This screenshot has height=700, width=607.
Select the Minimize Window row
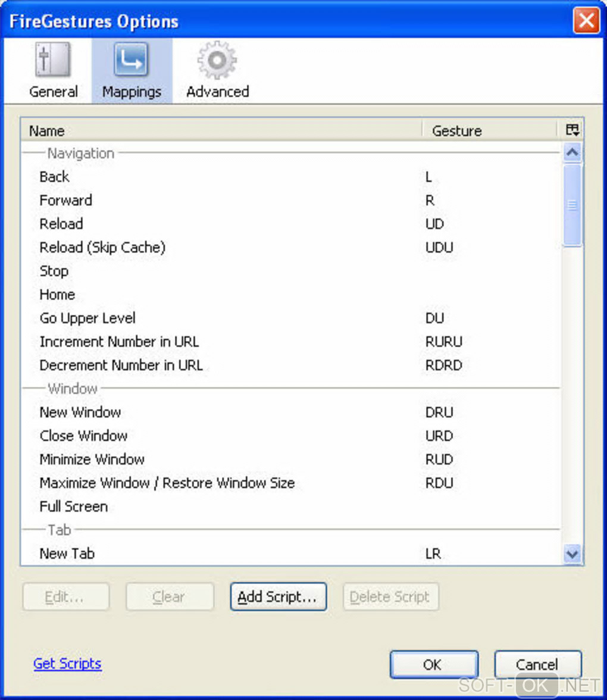point(291,460)
